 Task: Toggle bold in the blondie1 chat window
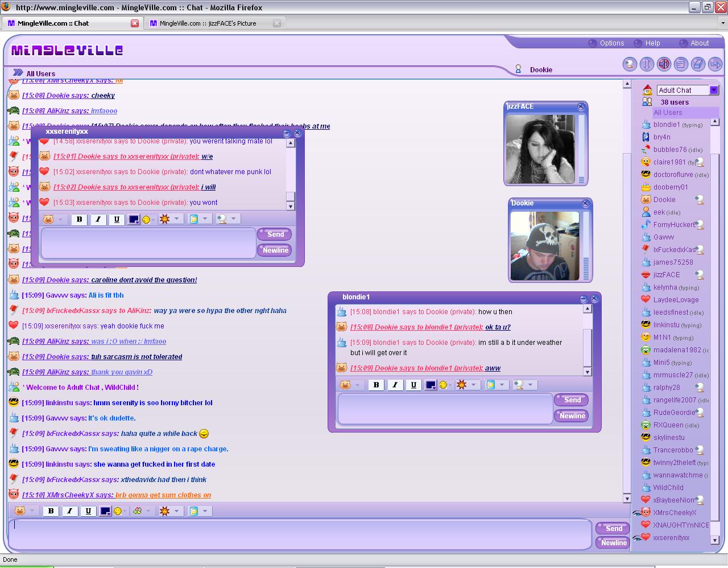(x=376, y=385)
